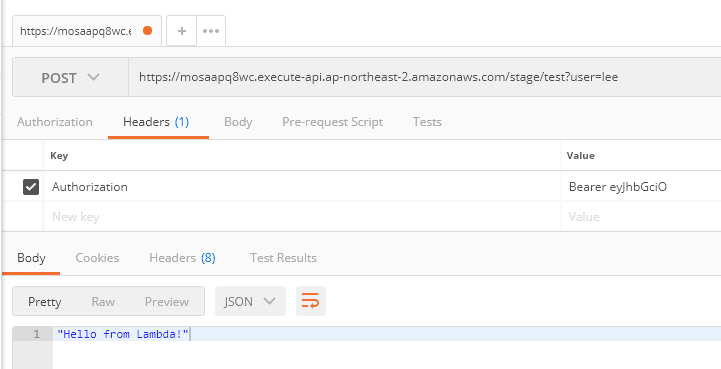Click the Key column header

(x=59, y=156)
